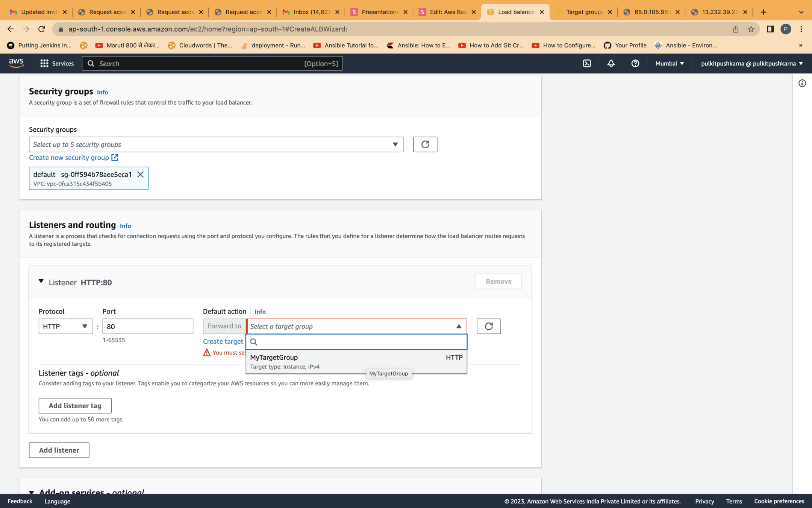Refresh the security groups list
The height and width of the screenshot is (508, 812).
pyautogui.click(x=425, y=144)
